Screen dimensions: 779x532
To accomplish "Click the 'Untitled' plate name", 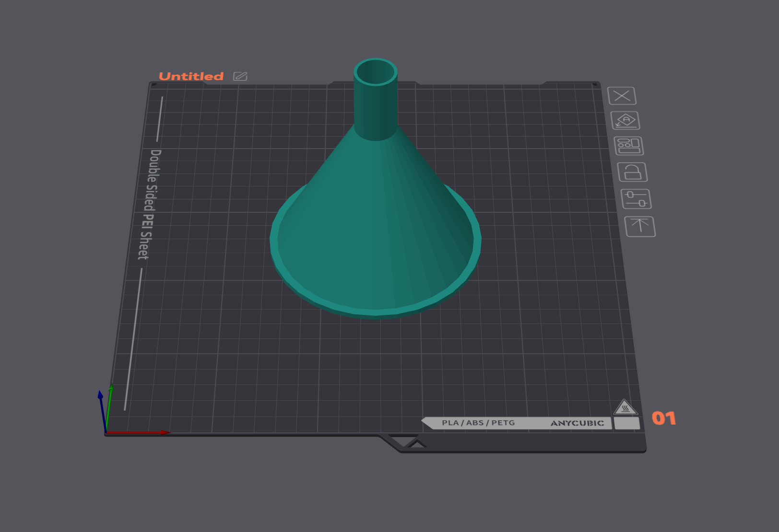I will [191, 76].
